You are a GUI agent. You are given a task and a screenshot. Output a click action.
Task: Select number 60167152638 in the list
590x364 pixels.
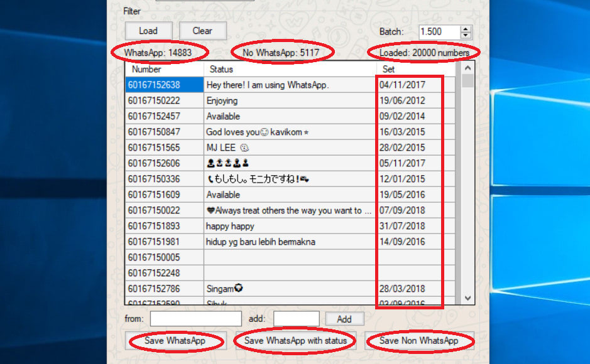point(165,85)
